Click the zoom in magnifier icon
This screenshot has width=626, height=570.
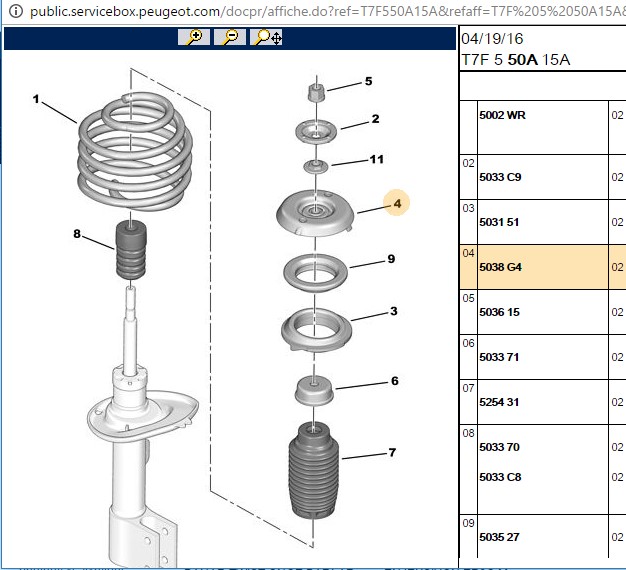(x=194, y=37)
